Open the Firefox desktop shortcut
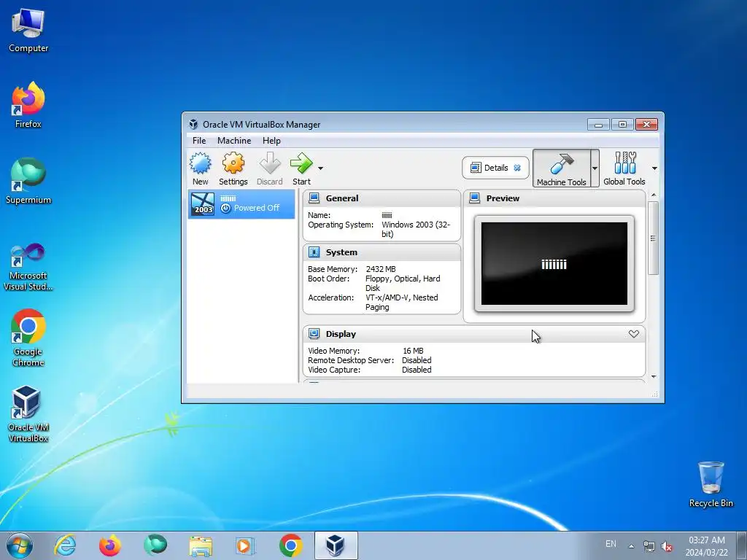The width and height of the screenshot is (747, 560). click(28, 105)
